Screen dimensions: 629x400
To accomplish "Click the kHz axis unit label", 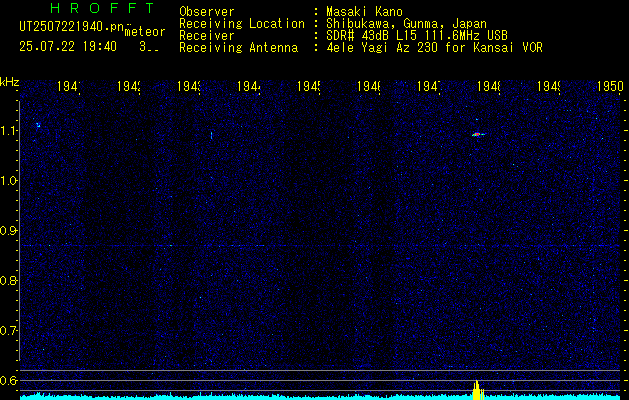I will 10,82.
